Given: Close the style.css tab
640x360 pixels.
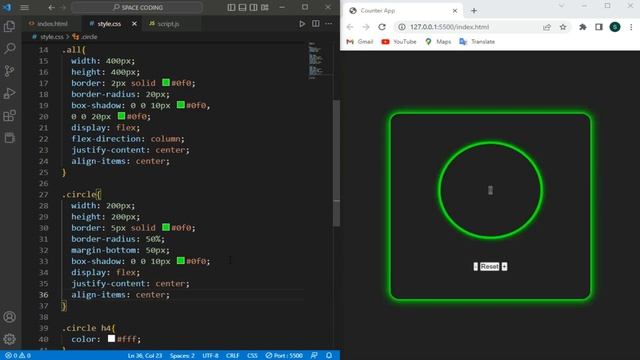Looking at the screenshot, I should [x=134, y=24].
